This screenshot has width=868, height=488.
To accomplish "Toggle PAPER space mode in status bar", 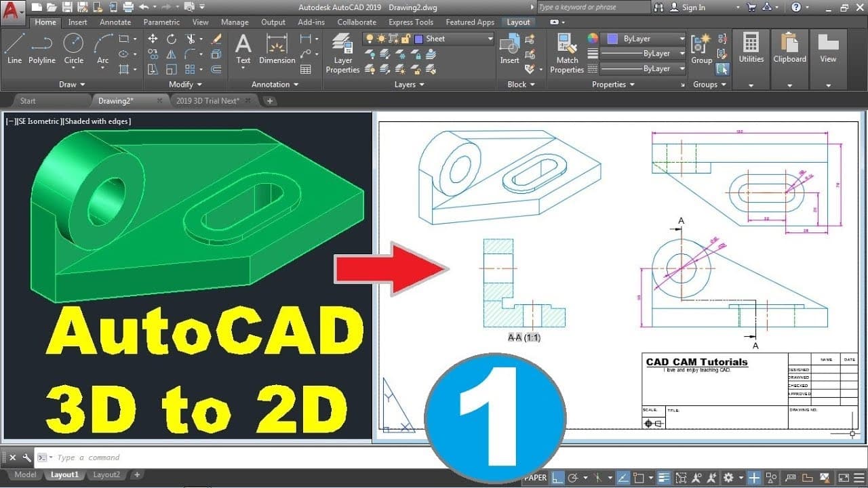I will pyautogui.click(x=536, y=478).
